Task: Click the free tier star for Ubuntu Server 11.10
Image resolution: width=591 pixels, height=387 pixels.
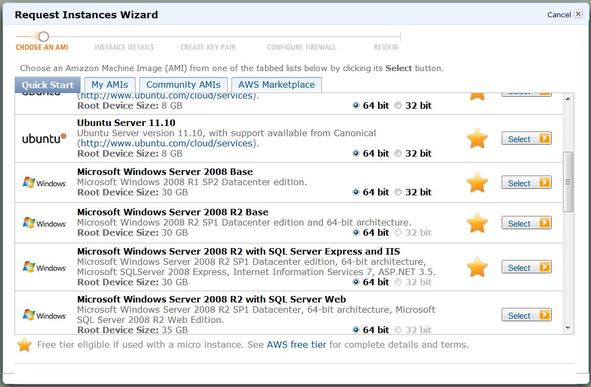Action: pyautogui.click(x=477, y=138)
